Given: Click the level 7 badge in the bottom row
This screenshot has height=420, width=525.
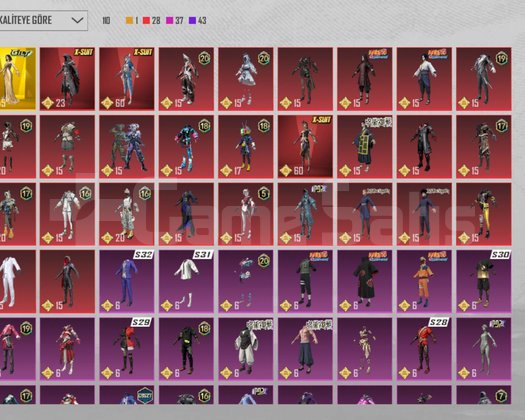Looking at the screenshot, I should (502, 396).
